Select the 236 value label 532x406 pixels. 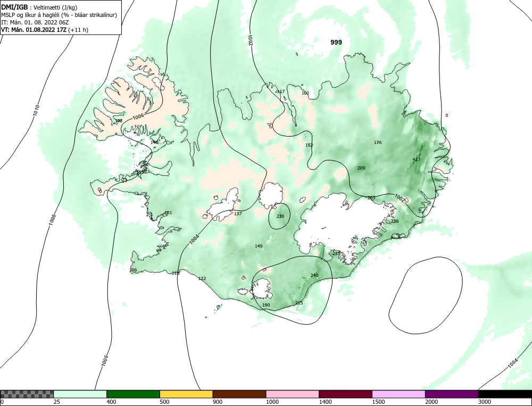click(x=395, y=221)
